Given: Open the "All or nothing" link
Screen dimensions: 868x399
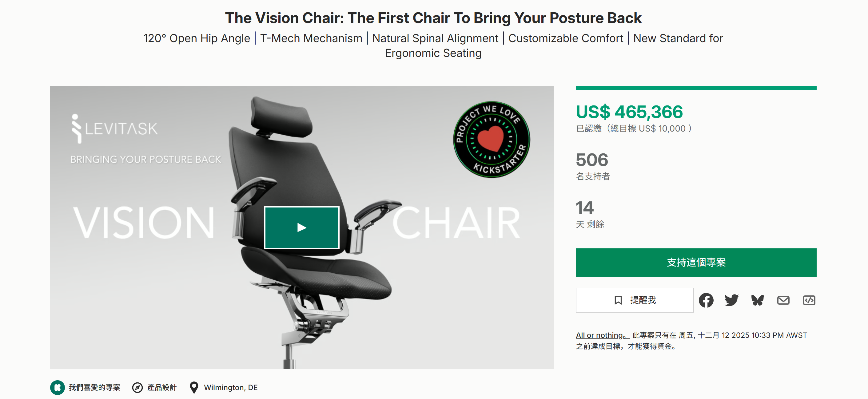Looking at the screenshot, I should 602,335.
